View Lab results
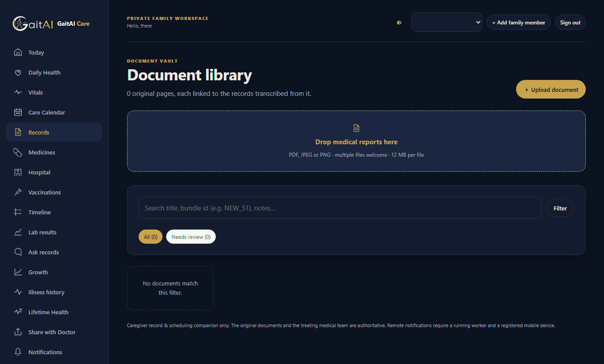This screenshot has height=364, width=604. click(54, 232)
